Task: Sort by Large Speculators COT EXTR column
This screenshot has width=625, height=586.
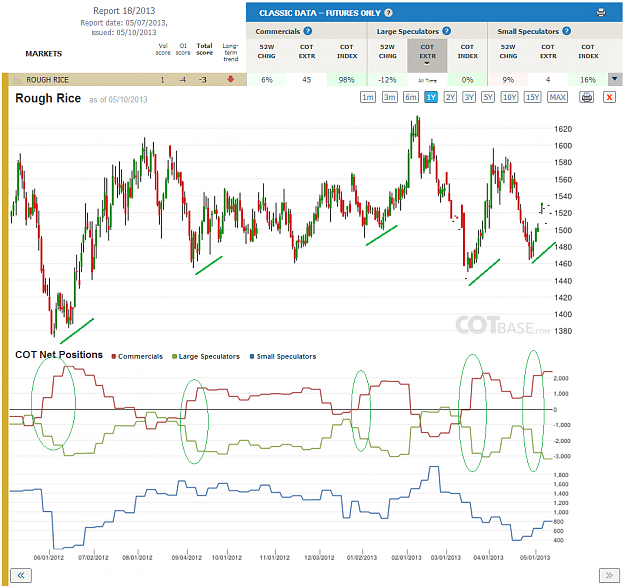Action: 427,56
